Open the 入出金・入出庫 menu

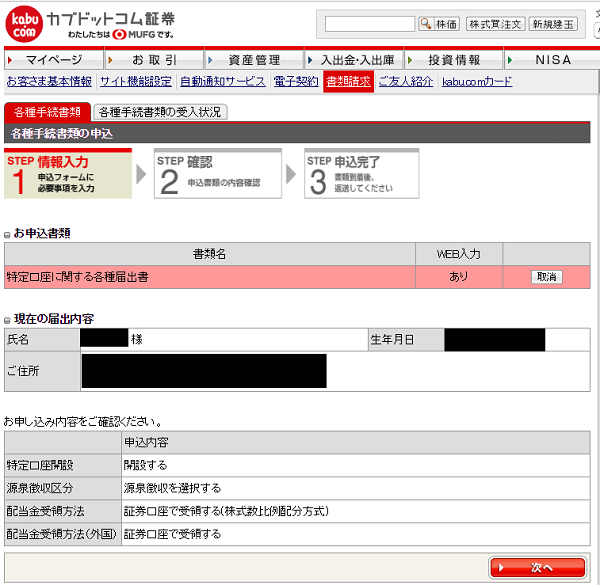click(x=354, y=60)
